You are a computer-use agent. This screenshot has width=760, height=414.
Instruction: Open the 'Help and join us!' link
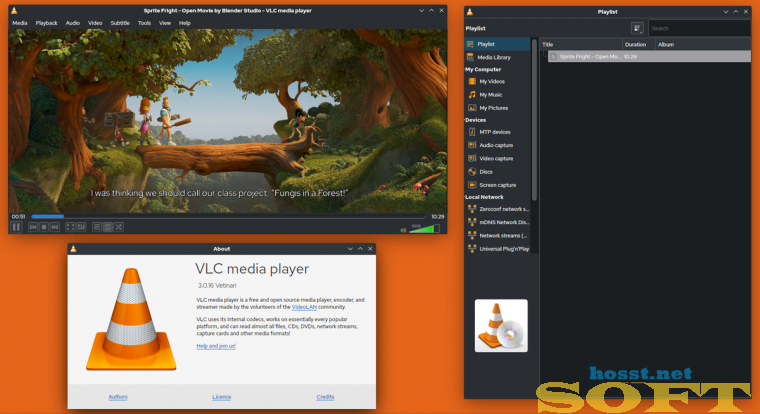[216, 346]
